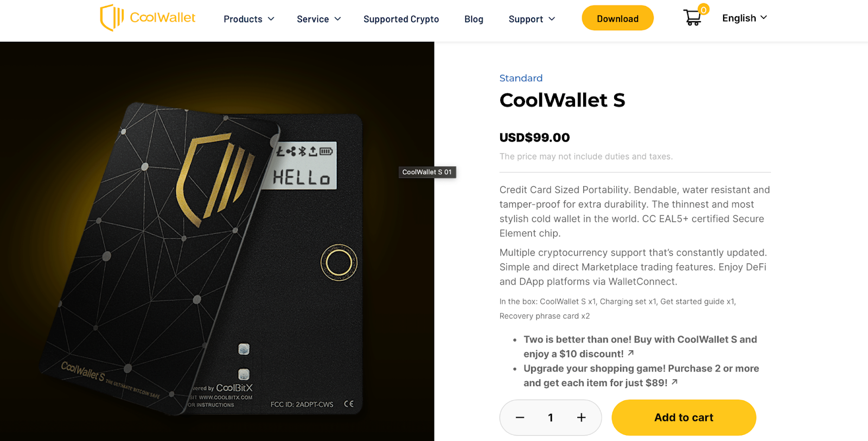Add CoolWallet S to cart
The height and width of the screenshot is (441, 868).
pyautogui.click(x=684, y=418)
